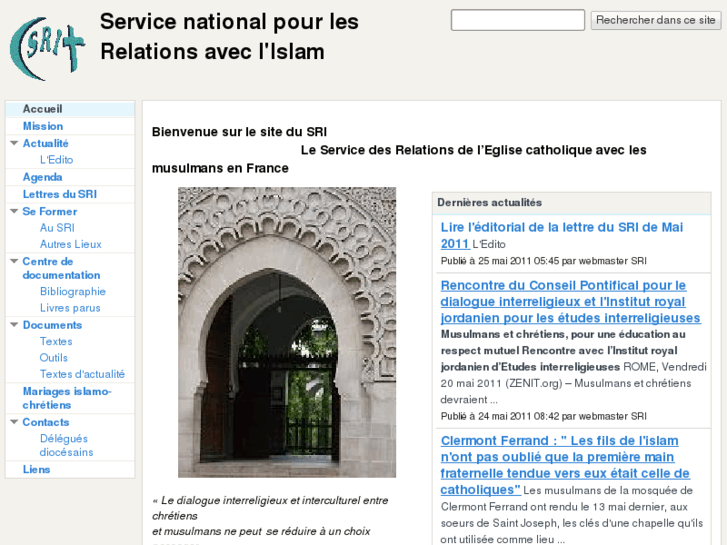This screenshot has height=545, width=727.
Task: Open Lettres du SRI page
Action: [60, 194]
